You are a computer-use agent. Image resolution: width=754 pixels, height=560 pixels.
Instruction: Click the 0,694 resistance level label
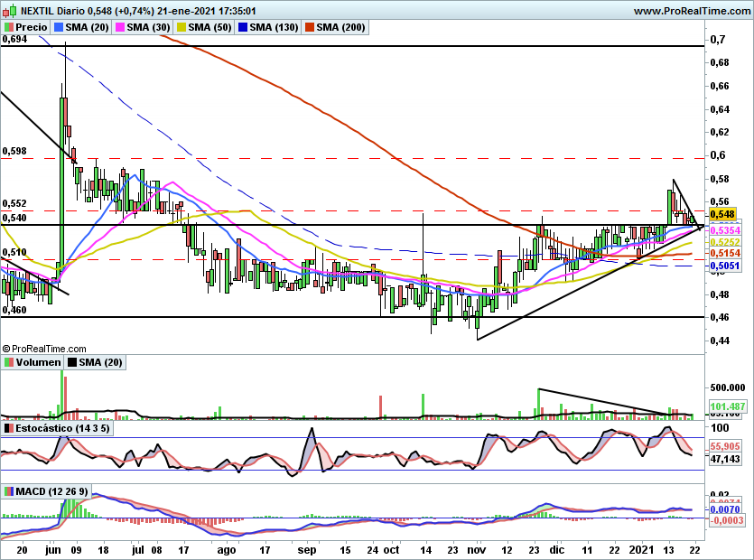click(14, 39)
